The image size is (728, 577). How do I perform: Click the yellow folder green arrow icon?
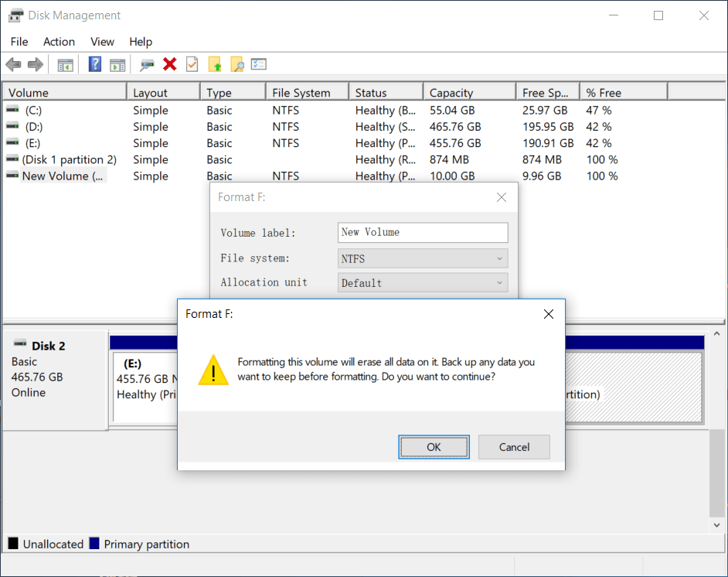pyautogui.click(x=215, y=64)
